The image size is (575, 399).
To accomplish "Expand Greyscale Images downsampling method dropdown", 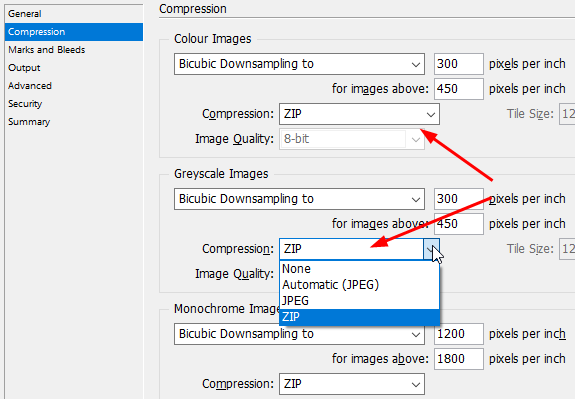I will [x=299, y=199].
